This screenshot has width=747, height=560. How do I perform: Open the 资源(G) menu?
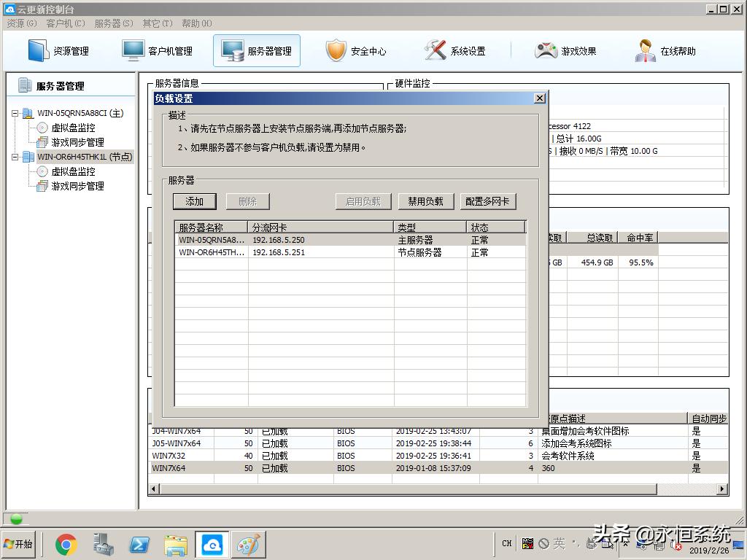[x=20, y=23]
